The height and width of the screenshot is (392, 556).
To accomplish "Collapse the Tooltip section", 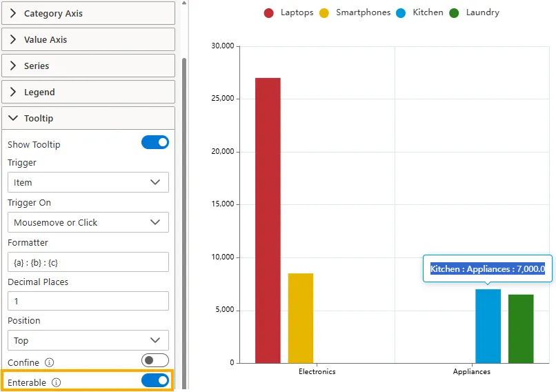I will 88,118.
